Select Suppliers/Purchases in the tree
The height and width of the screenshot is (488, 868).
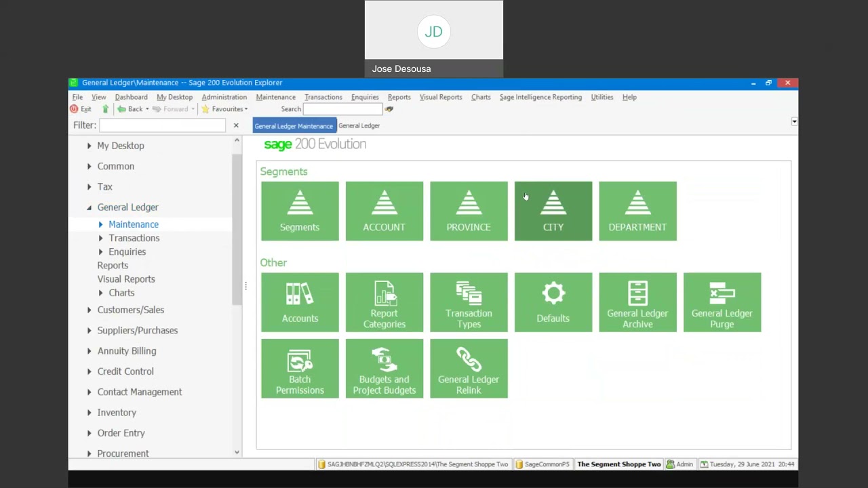138,330
